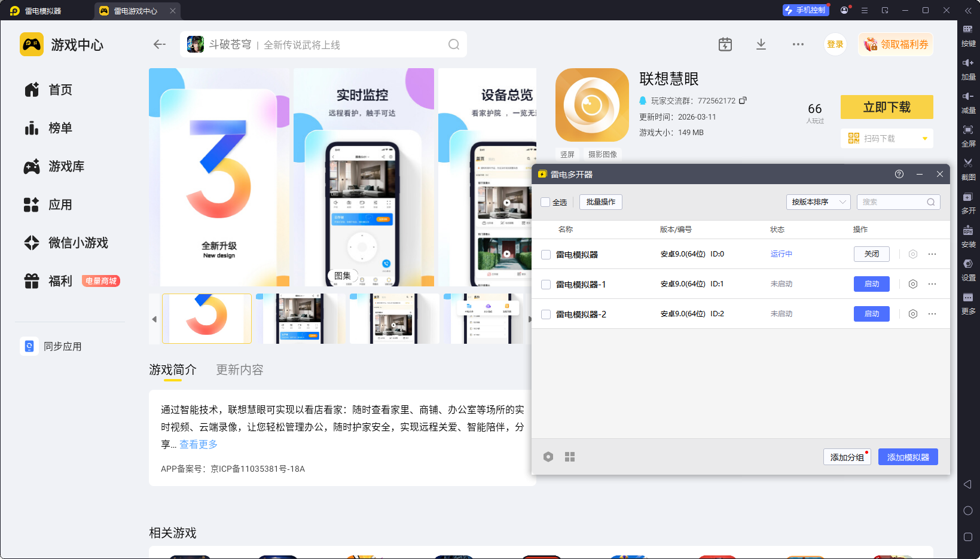Click the 立即下载 download button
The height and width of the screenshot is (559, 980).
coord(886,107)
